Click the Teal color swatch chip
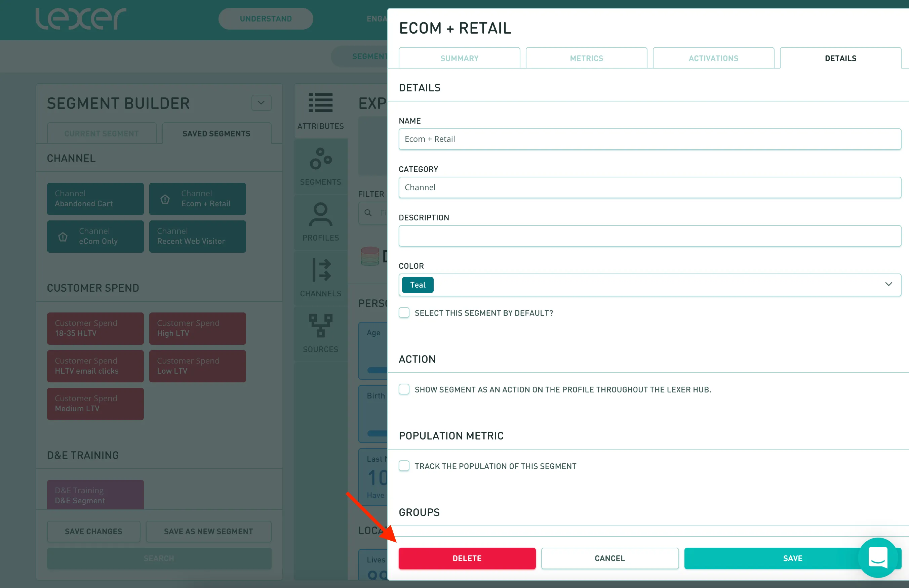Image resolution: width=909 pixels, height=588 pixels. tap(418, 285)
